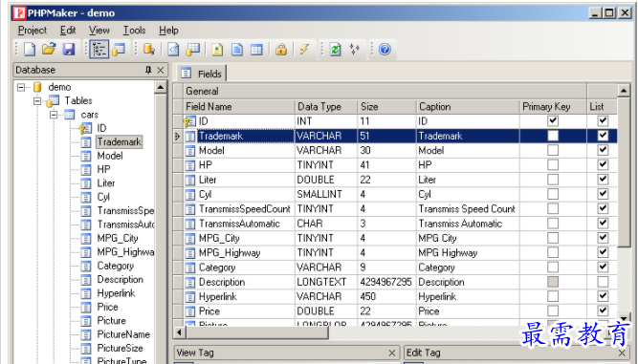The width and height of the screenshot is (638, 364).
Task: Open the PHP settings page icon
Action: (x=173, y=49)
